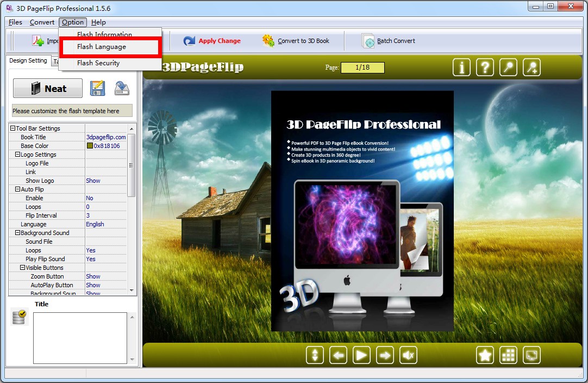Click the Show Logo value Show
Screen dimensions: 588x383
[x=93, y=181]
